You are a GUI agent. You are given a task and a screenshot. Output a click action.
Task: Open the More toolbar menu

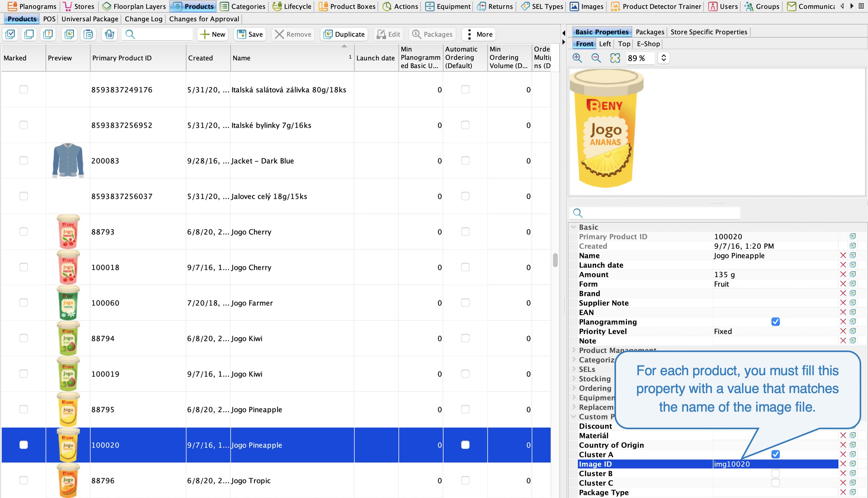coord(479,34)
